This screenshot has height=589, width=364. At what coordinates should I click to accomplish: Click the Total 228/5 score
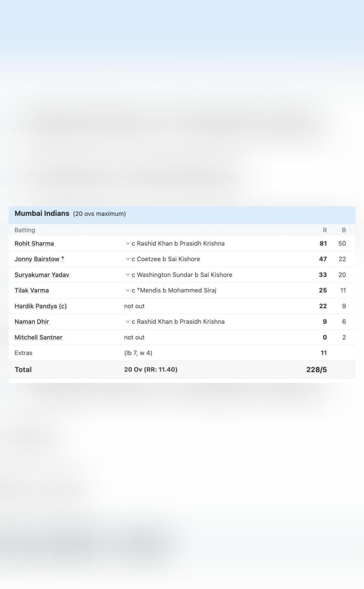tap(316, 370)
